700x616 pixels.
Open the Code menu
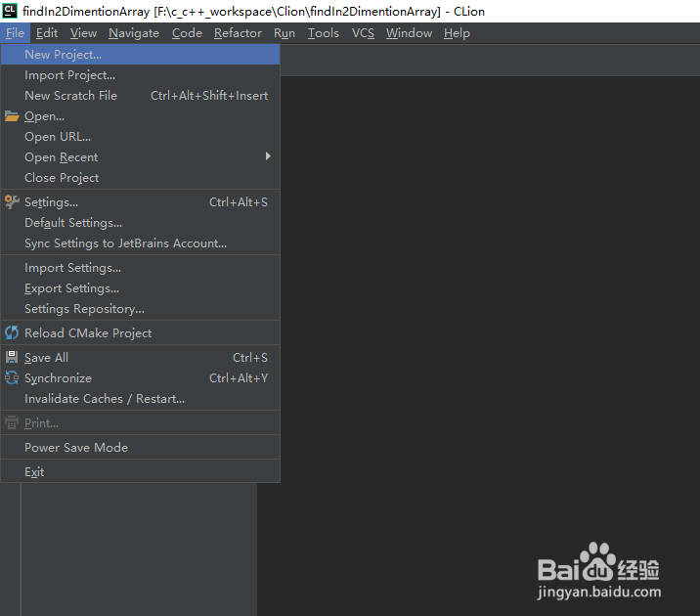187,33
